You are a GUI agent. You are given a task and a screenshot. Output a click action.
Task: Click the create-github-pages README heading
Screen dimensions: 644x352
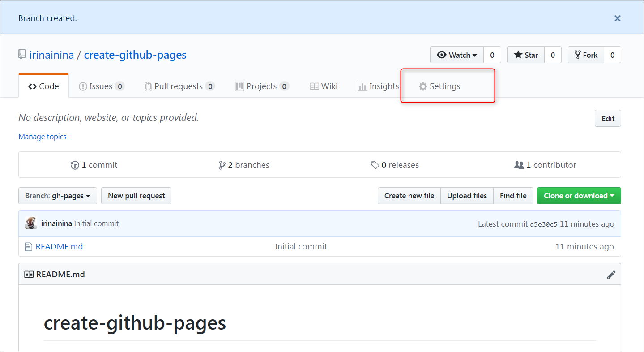(x=135, y=323)
